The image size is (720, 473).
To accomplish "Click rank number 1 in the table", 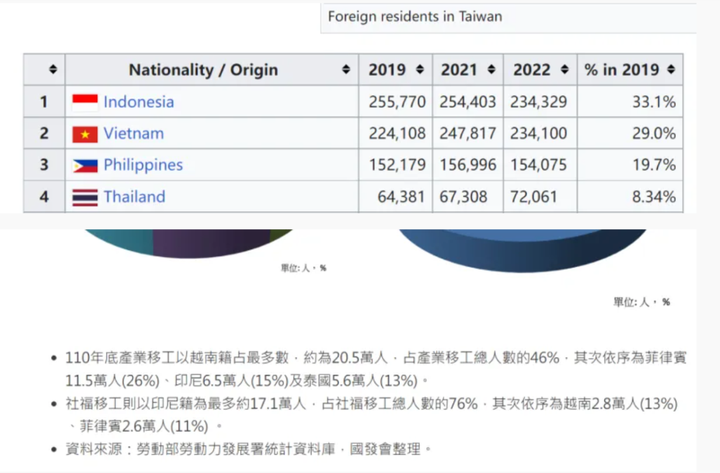I will [x=44, y=101].
